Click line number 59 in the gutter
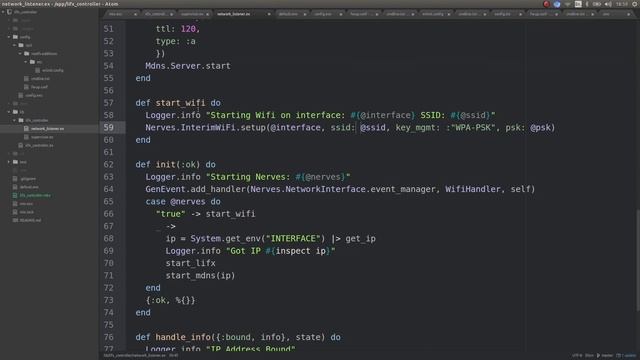The height and width of the screenshot is (360, 640). tap(109, 127)
